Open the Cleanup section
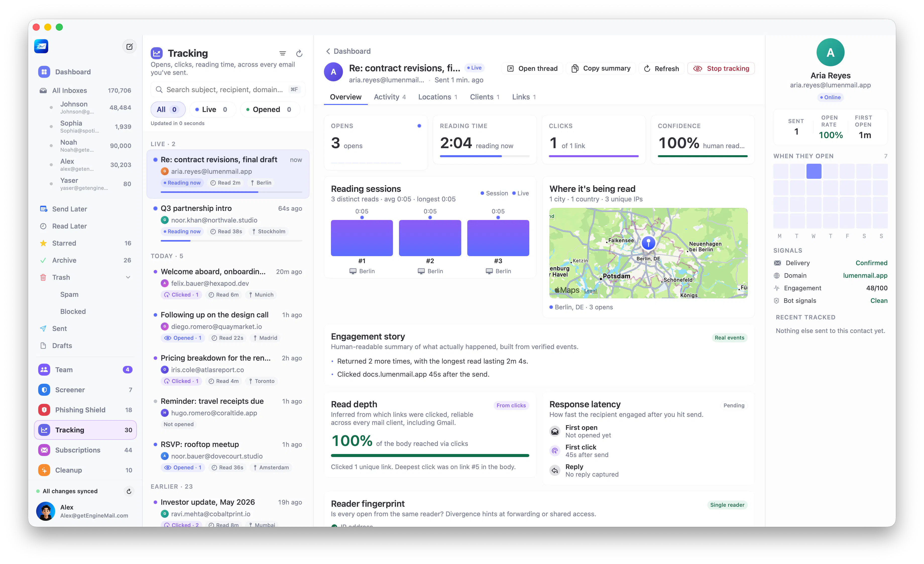 click(x=85, y=470)
